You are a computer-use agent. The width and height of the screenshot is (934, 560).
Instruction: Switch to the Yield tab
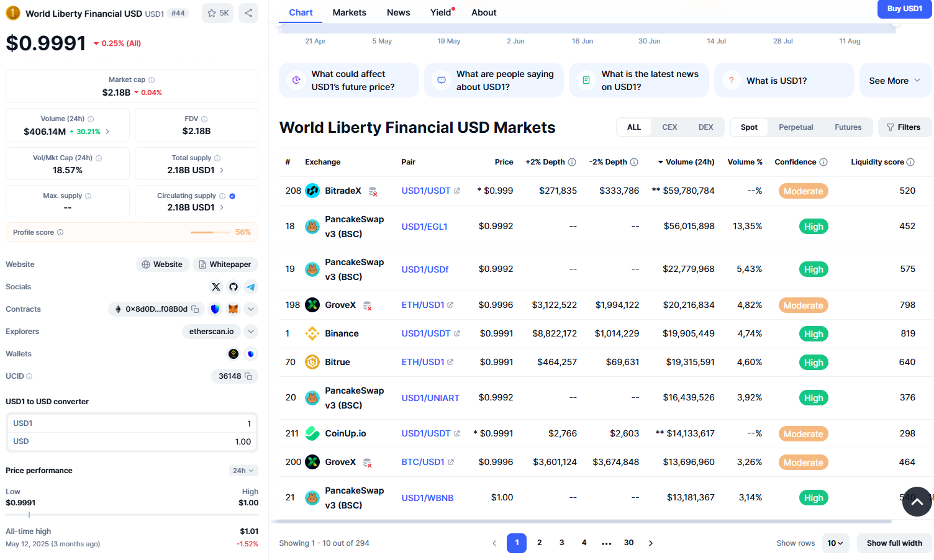tap(442, 12)
